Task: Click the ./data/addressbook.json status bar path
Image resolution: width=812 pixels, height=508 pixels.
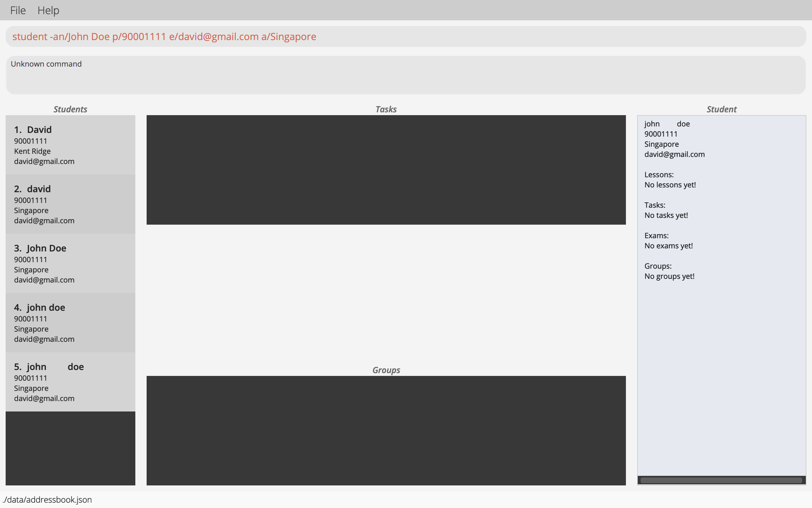Action: (47, 500)
